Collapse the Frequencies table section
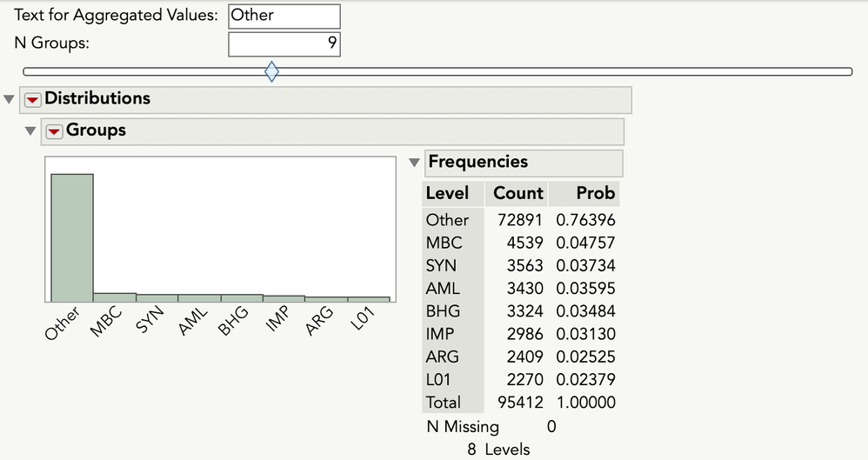 (414, 163)
